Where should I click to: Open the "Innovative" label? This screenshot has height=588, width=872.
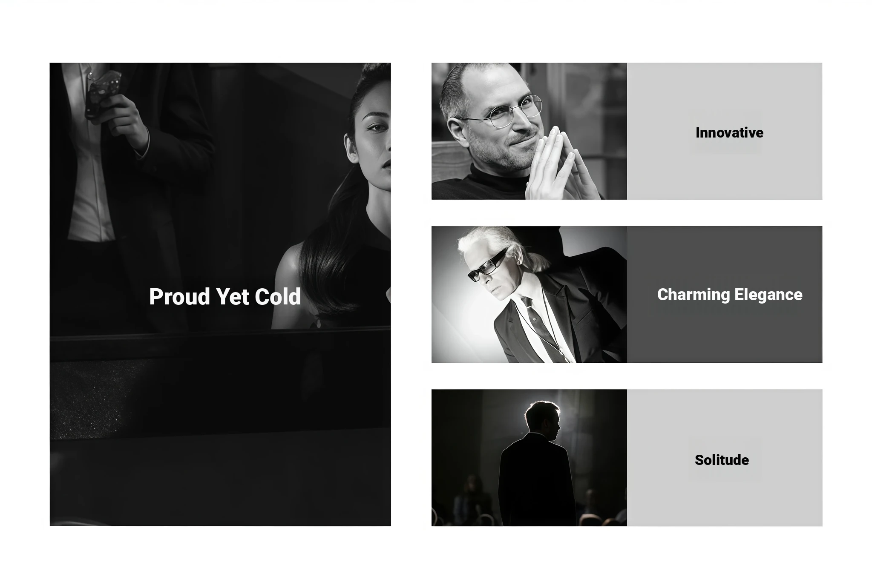[x=729, y=133]
